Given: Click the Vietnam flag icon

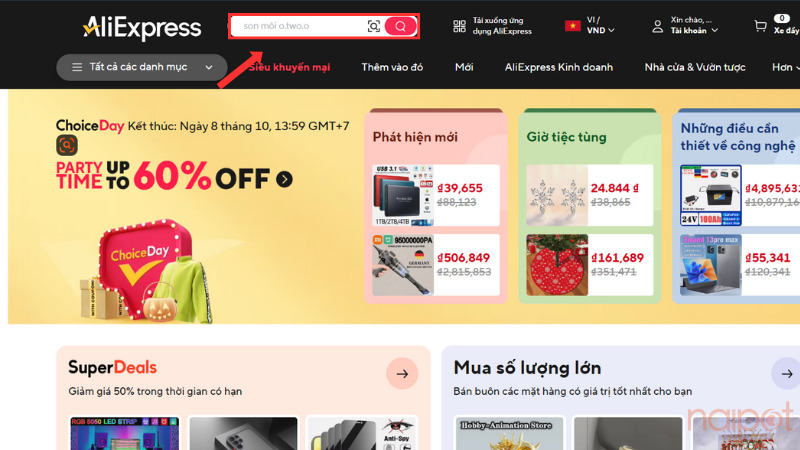Looking at the screenshot, I should (x=572, y=26).
